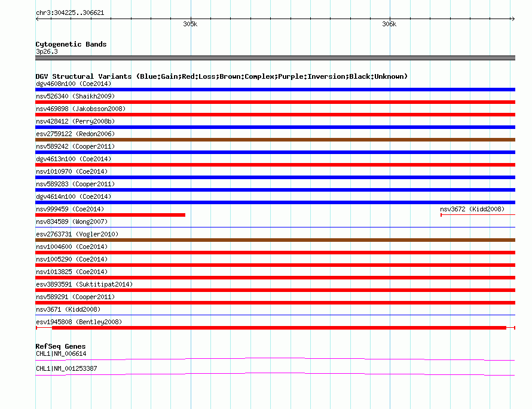532x409 pixels.
Task: Click the red bar of nsv1013825
Action: [275, 278]
